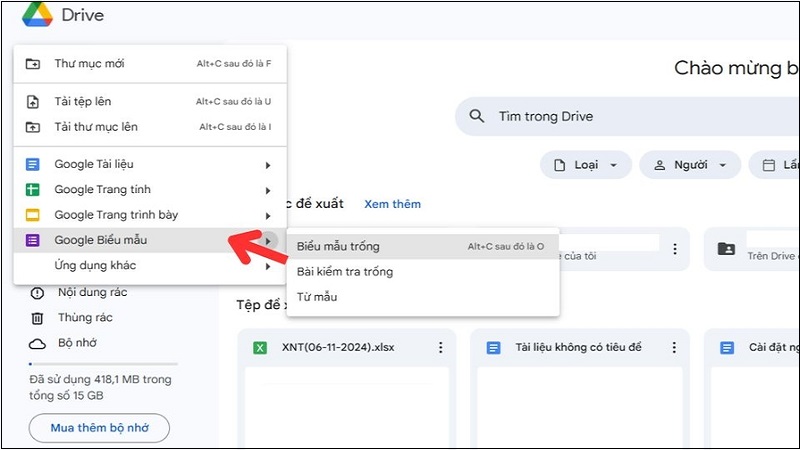Viewport: 800px width, 450px height.
Task: Open Nội dung rác in sidebar
Action: 92,292
